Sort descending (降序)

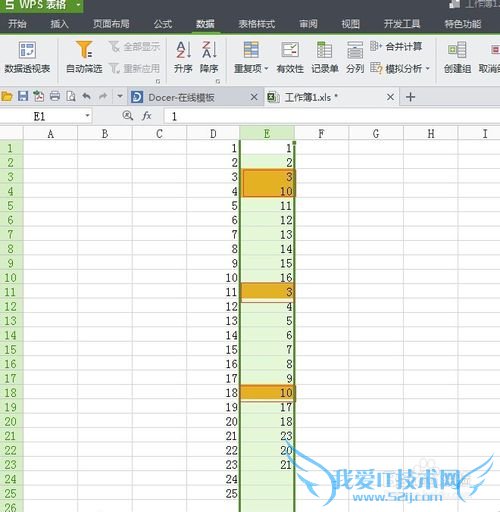[x=209, y=57]
